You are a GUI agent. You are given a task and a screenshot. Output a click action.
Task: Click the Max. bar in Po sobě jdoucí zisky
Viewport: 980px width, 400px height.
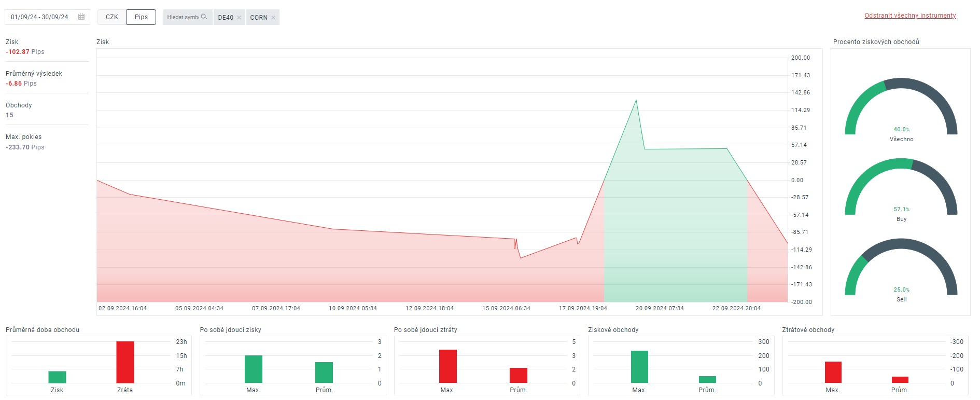click(254, 369)
